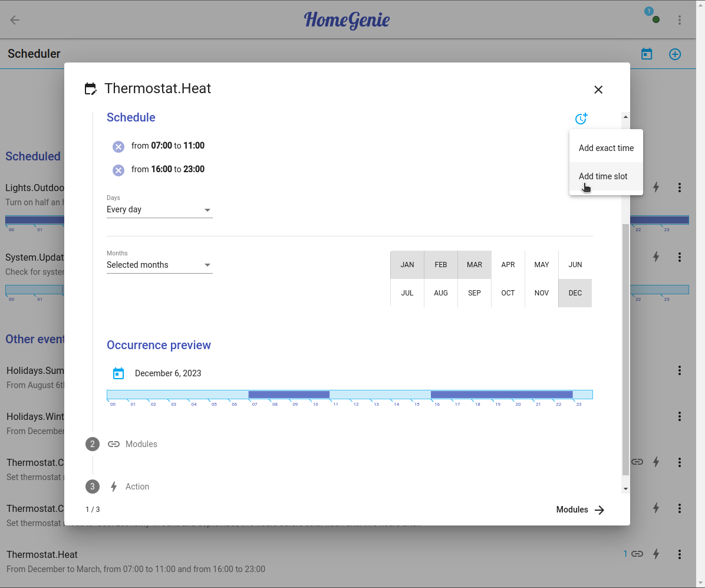Viewport: 705px width, 588px height.
Task: Toggle the JAN month button
Action: point(407,265)
